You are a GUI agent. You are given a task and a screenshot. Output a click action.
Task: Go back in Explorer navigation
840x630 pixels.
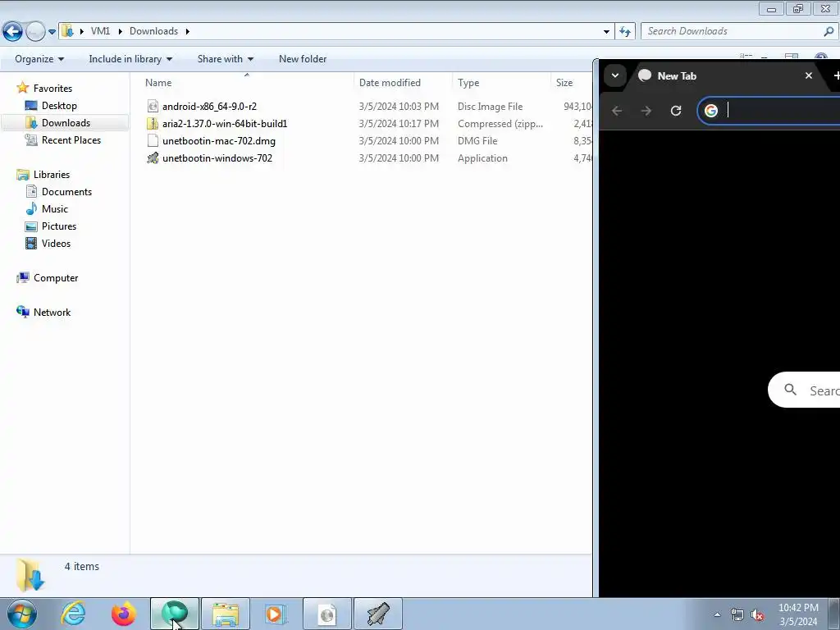tap(13, 32)
